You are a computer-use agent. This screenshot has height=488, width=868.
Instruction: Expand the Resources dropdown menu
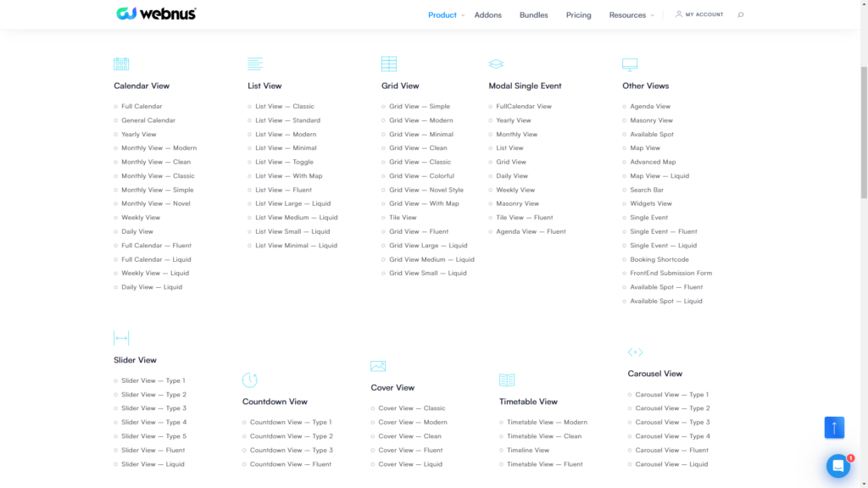click(631, 15)
